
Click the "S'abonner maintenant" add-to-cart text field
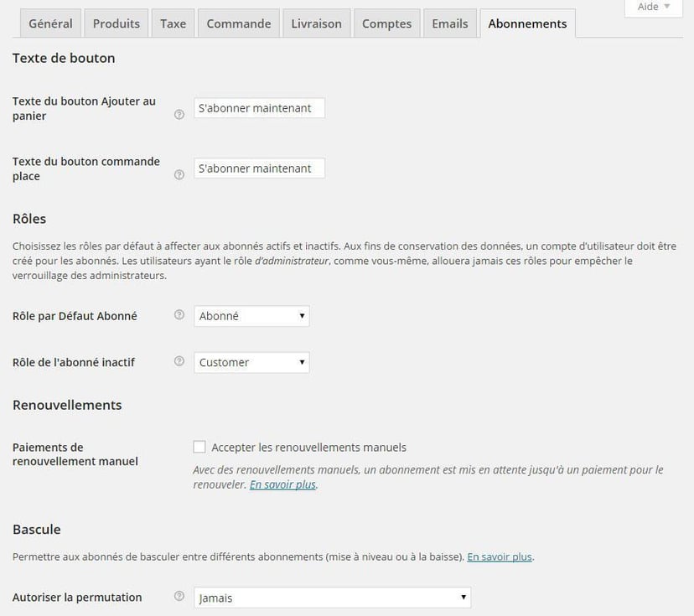click(258, 107)
